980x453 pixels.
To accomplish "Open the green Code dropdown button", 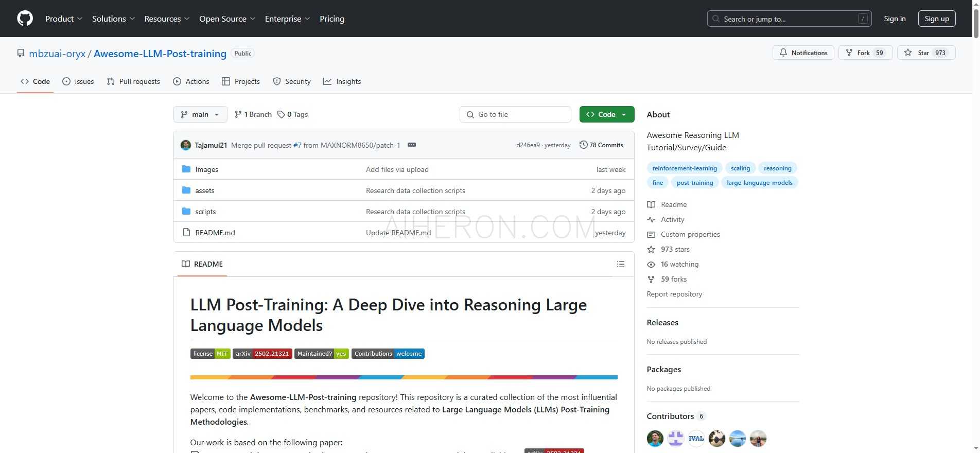I will [607, 114].
